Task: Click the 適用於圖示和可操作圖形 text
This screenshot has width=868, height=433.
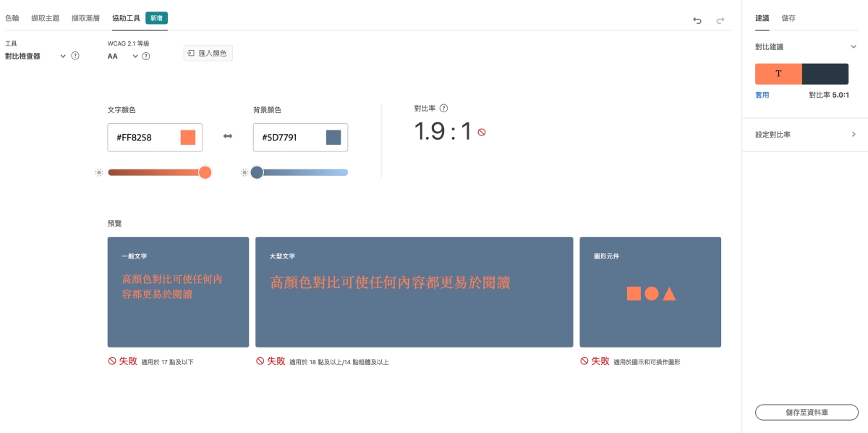Action: (647, 361)
